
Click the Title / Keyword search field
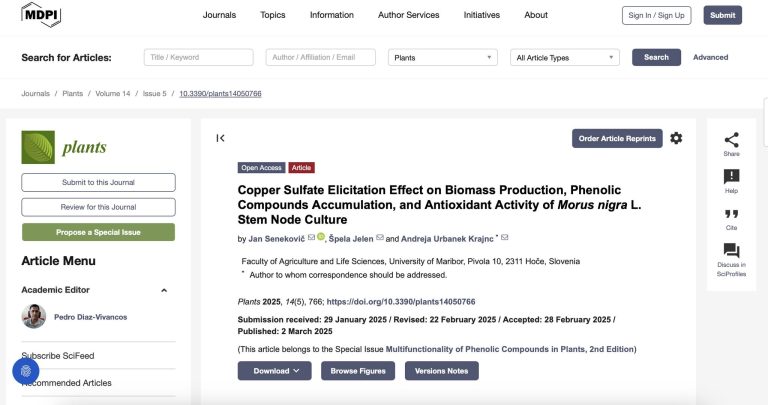click(198, 57)
